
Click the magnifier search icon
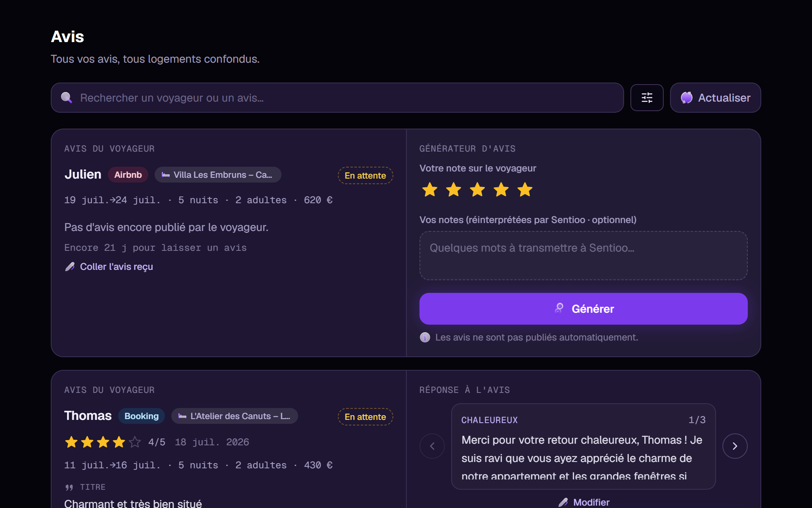tap(67, 98)
